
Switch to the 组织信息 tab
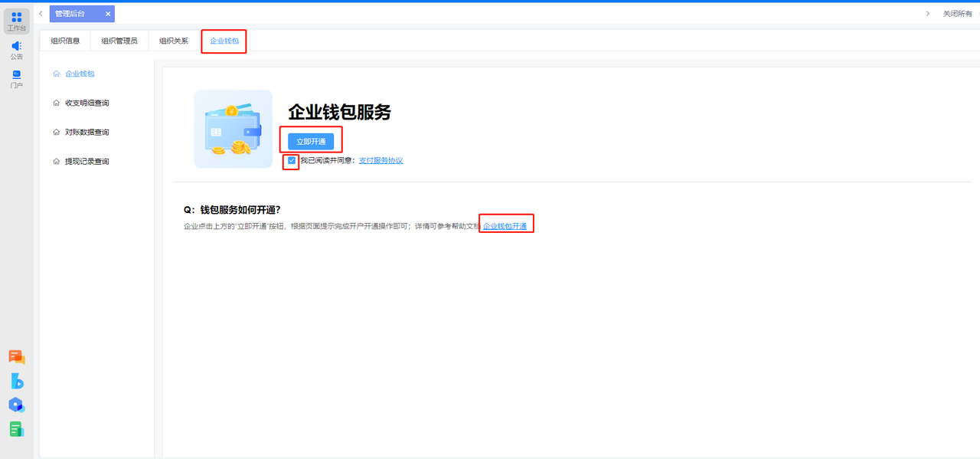pos(65,41)
